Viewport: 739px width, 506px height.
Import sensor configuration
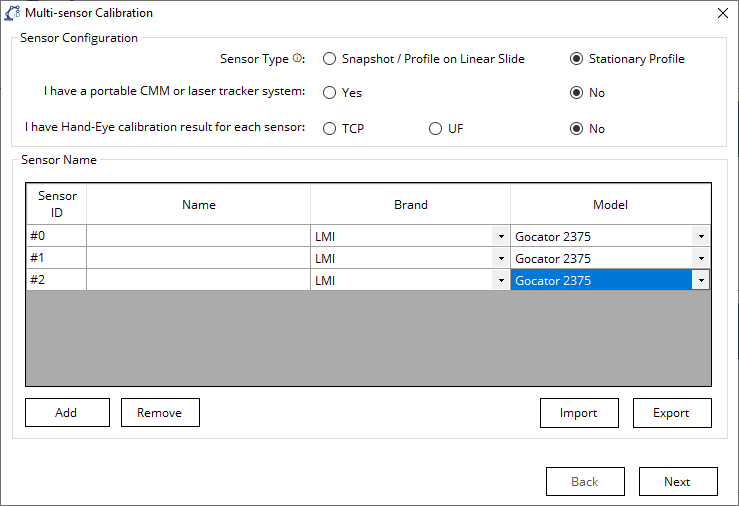[x=579, y=413]
